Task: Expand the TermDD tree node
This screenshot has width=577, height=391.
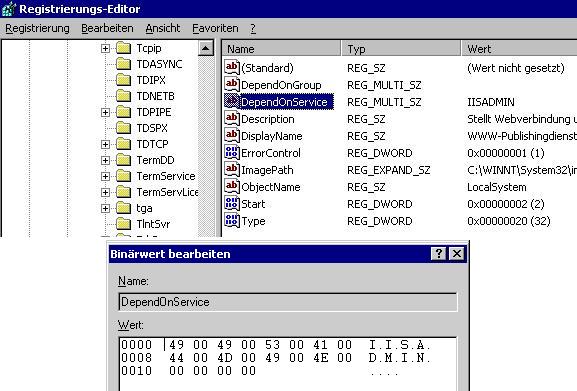Action: point(105,161)
